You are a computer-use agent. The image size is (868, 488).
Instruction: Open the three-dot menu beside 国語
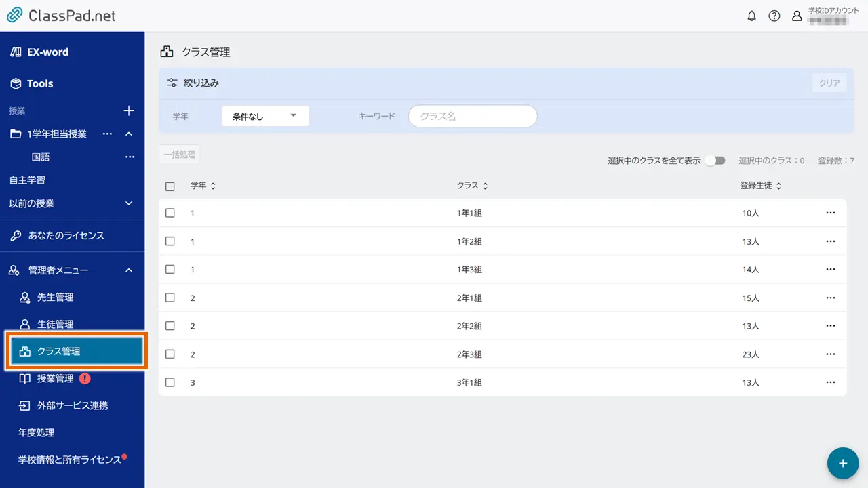(x=130, y=157)
